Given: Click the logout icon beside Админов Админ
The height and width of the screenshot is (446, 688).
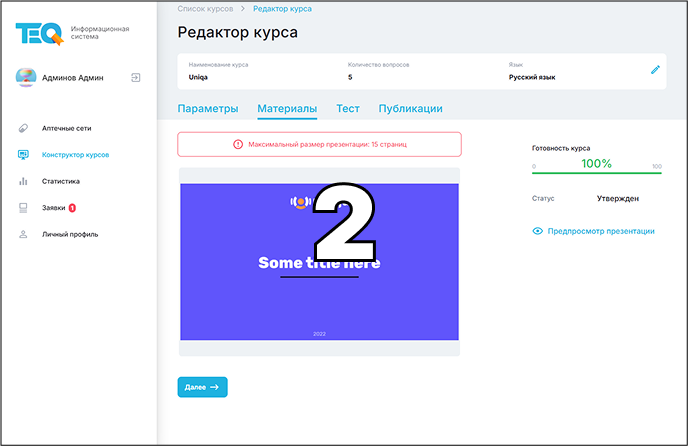Looking at the screenshot, I should (x=135, y=77).
